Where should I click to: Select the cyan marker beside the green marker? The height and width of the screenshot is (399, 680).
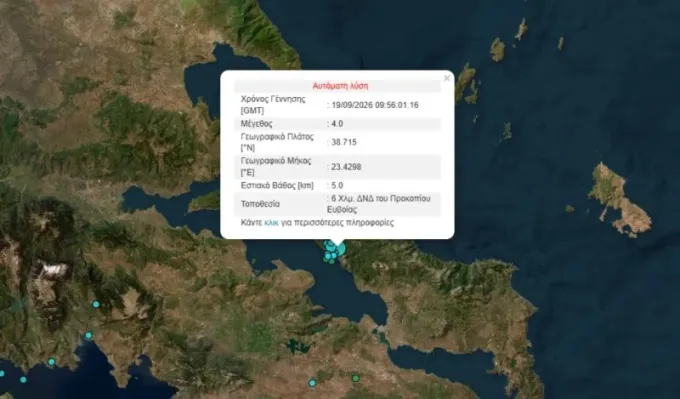[312, 383]
